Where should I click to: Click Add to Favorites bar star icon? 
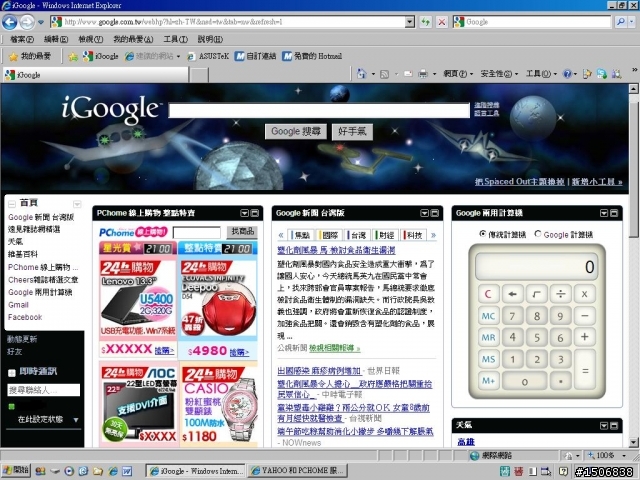[x=73, y=57]
